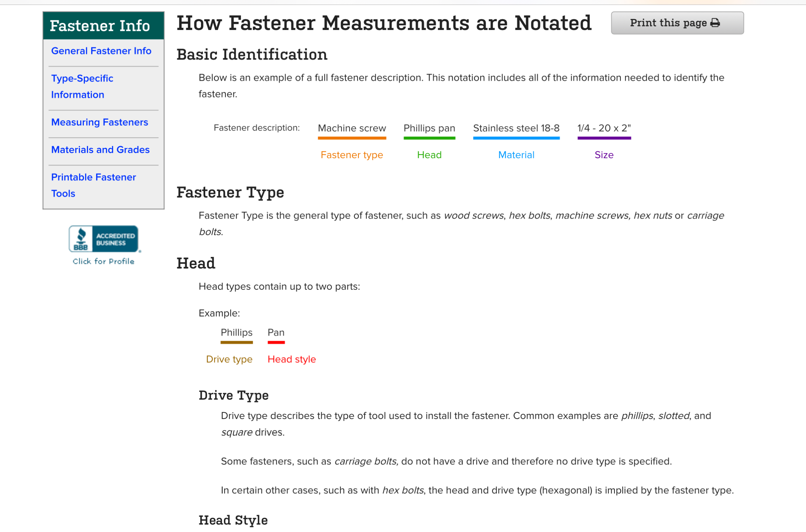Click the purple bar under 1/4 - 20 x 2"

pyautogui.click(x=604, y=138)
